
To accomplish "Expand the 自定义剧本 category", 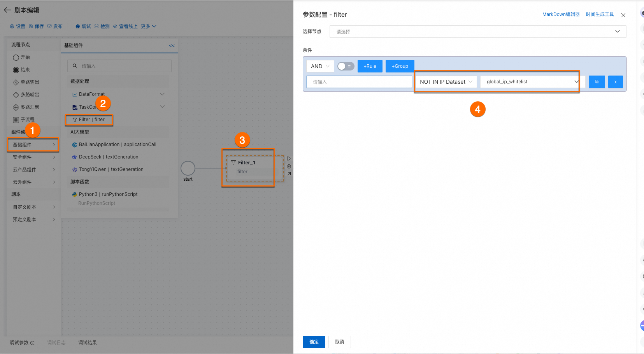I will (x=33, y=207).
